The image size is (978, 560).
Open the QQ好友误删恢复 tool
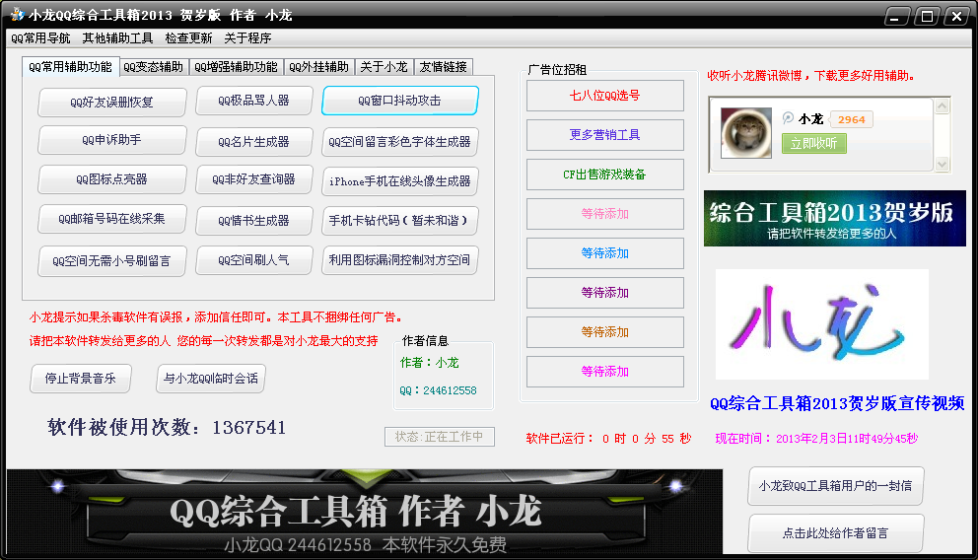tap(111, 103)
